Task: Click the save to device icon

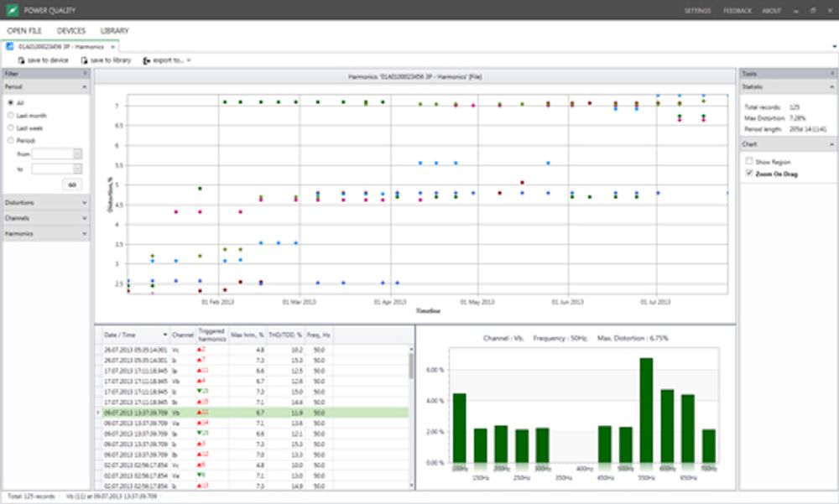Action: pos(22,60)
